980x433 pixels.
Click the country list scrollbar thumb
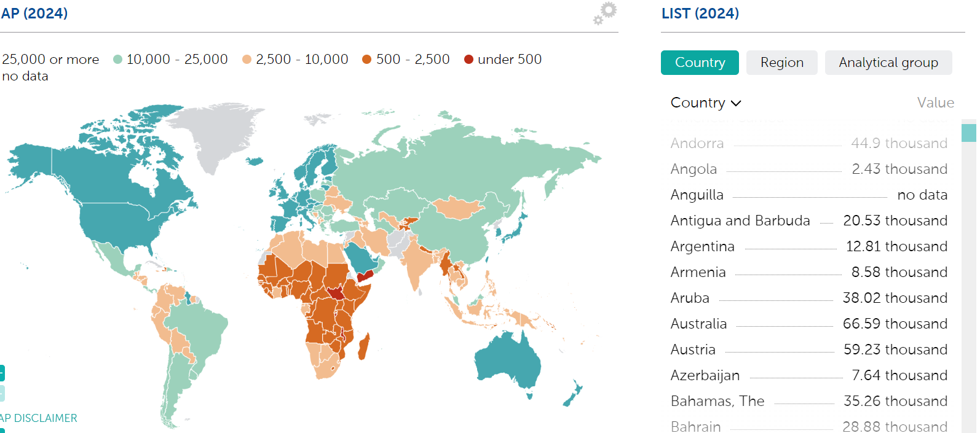tap(968, 133)
